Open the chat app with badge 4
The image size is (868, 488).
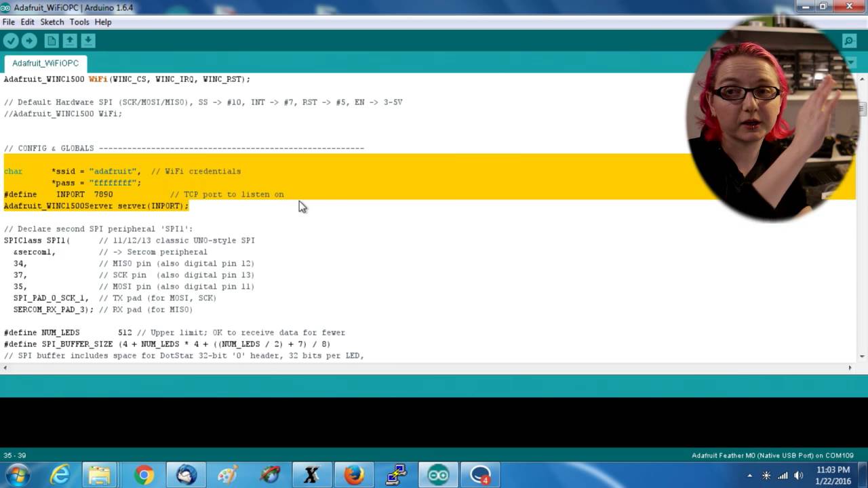480,475
